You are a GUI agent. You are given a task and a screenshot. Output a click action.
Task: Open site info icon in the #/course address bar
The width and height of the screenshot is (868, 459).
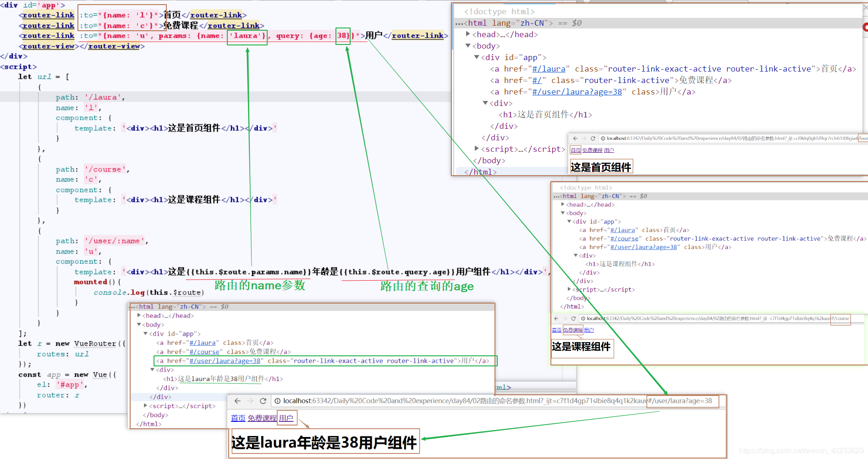[x=583, y=318]
